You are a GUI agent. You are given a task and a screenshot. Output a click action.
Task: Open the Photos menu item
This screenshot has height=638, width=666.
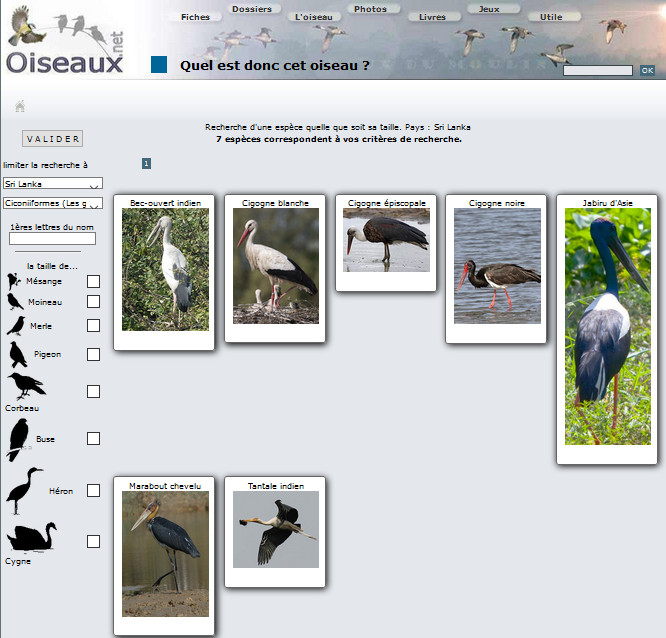point(370,9)
